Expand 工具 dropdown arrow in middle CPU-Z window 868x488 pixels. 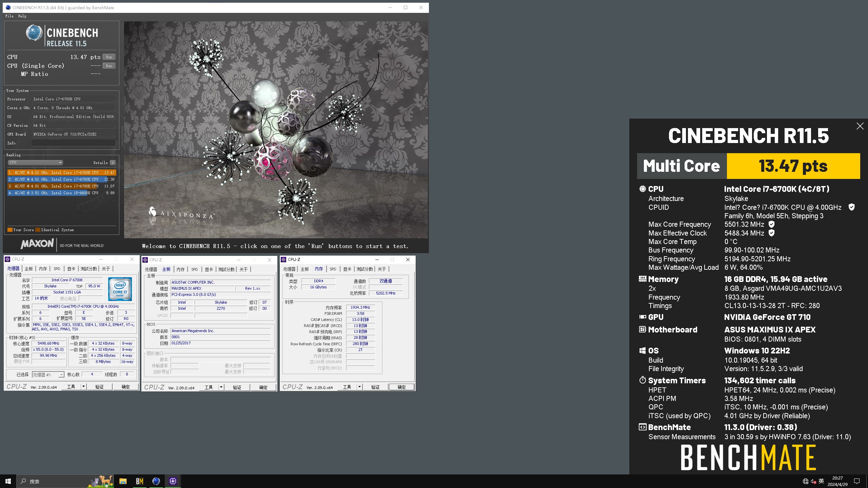tap(221, 387)
